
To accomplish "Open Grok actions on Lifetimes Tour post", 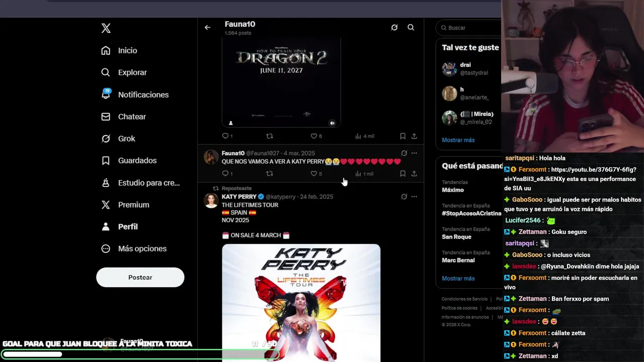I will point(404,197).
